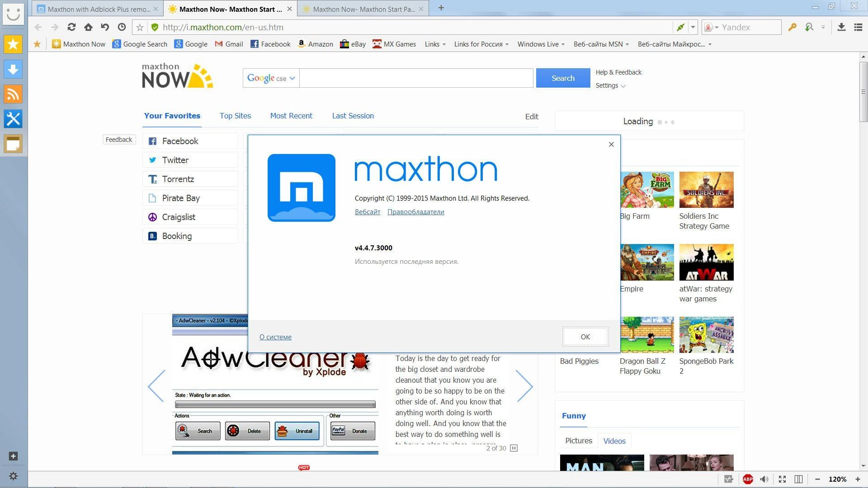Open the О системе link
Image resolution: width=868 pixels, height=488 pixels.
pos(275,337)
